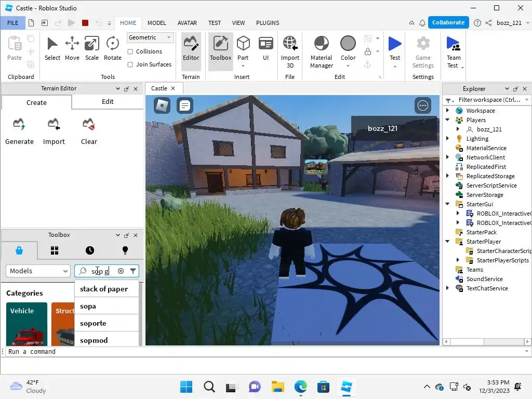
Task: Open the chat icon in viewport
Action: tap(185, 105)
